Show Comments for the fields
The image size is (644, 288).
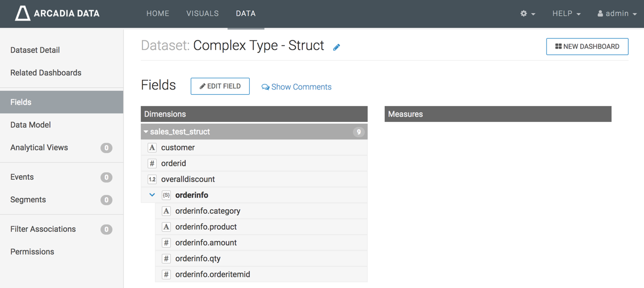coord(296,87)
